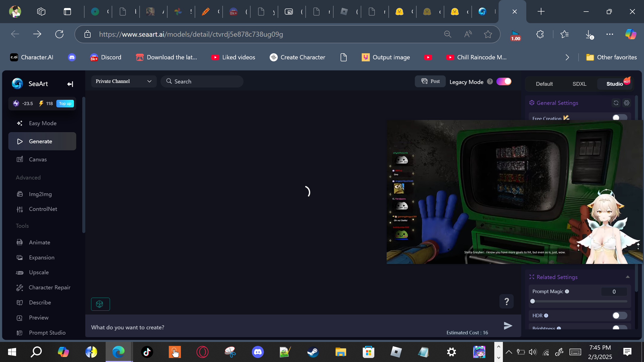Click the Post button
644x362 pixels.
point(430,81)
